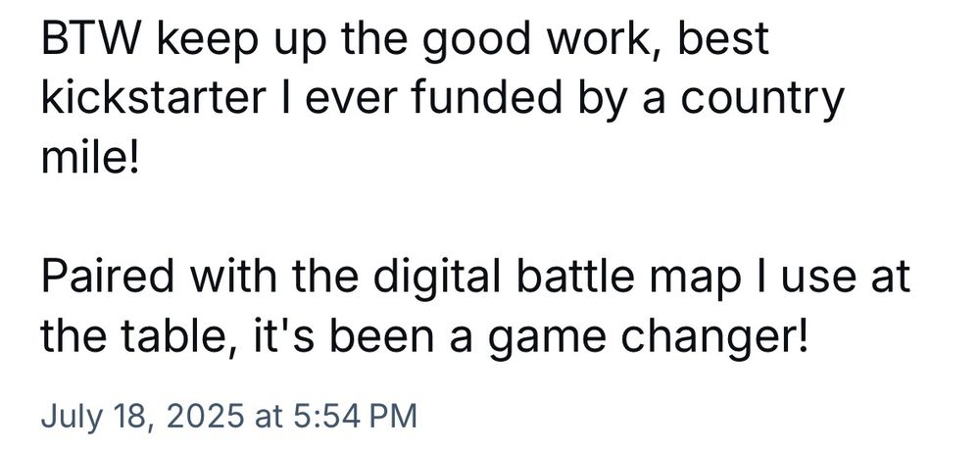Click the word "Paired" in second paragraph
Viewport: 980px width, 453px height.
click(x=107, y=277)
